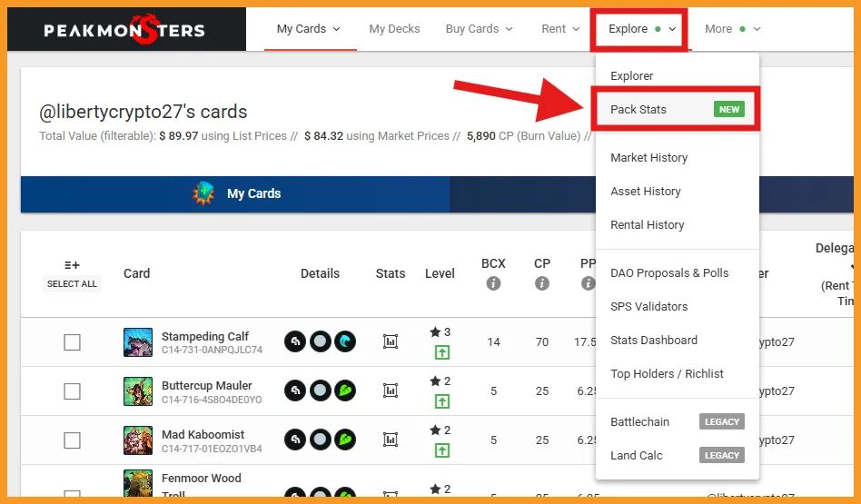This screenshot has width=861, height=504.
Task: Click the My Cards banner star icon
Action: point(203,193)
